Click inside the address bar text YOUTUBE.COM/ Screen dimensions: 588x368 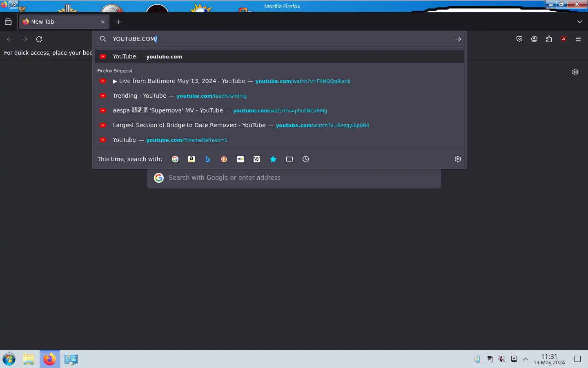[135, 39]
